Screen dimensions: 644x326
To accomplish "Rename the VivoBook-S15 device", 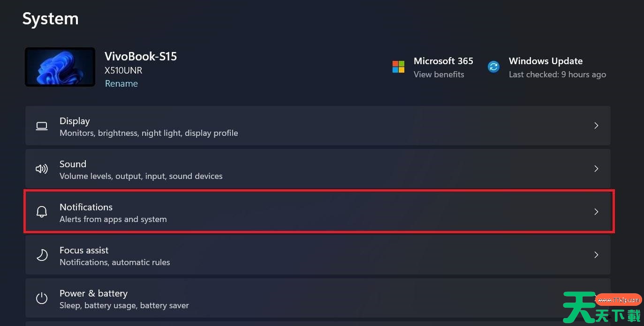I will (x=121, y=83).
